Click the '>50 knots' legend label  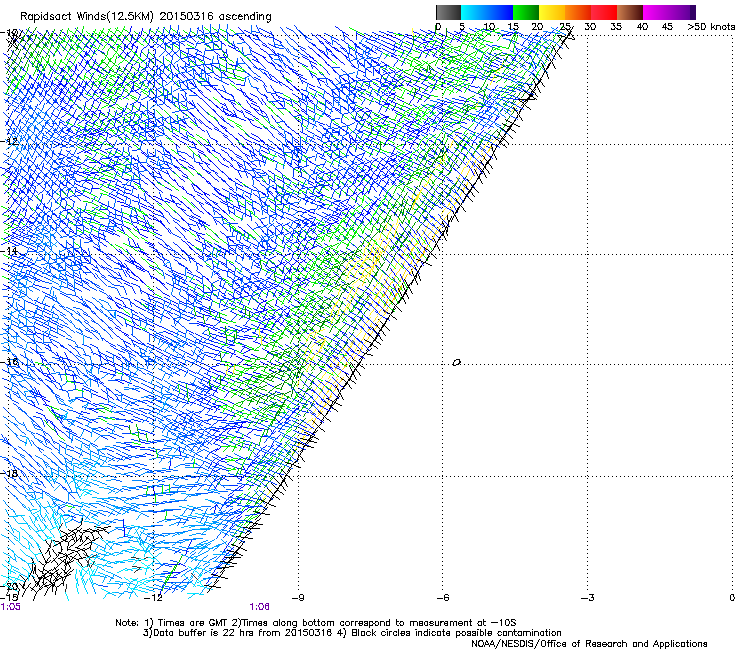tap(711, 27)
